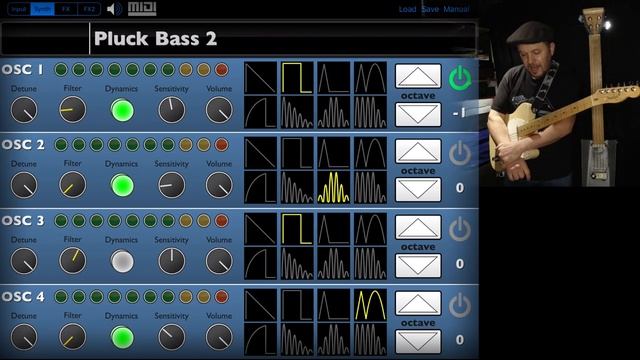The width and height of the screenshot is (640, 360).
Task: Toggle OSC 4 Dynamics green button
Action: point(122,337)
